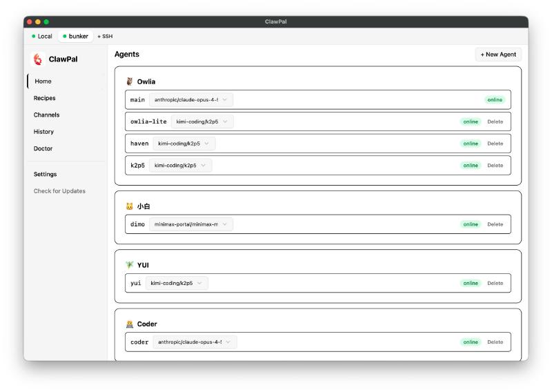This screenshot has height=392, width=552.
Task: Click the Coder group emoji icon
Action: pos(129,324)
